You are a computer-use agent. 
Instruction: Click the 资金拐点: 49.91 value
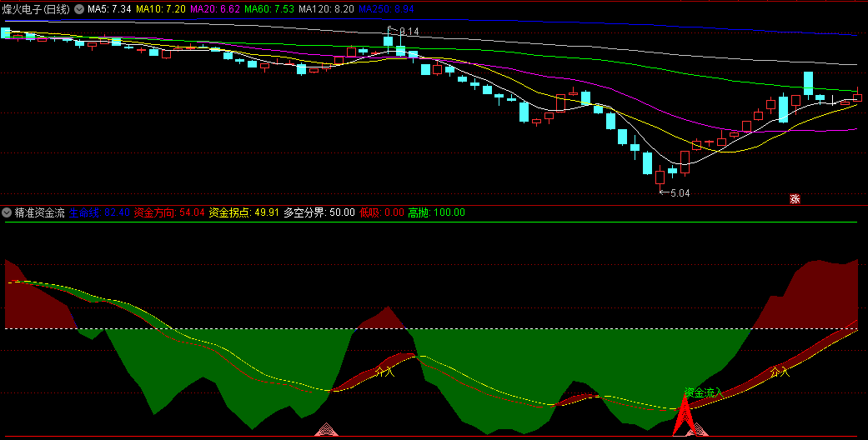(244, 212)
